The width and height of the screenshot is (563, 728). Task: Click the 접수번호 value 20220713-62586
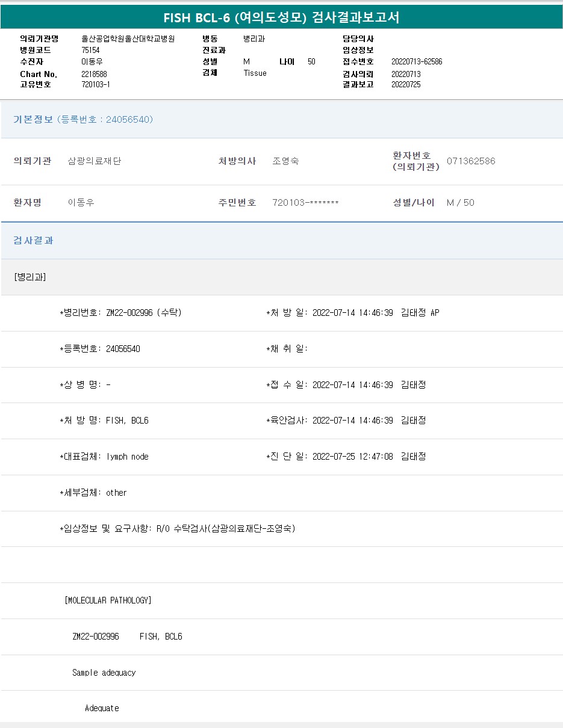click(x=416, y=62)
